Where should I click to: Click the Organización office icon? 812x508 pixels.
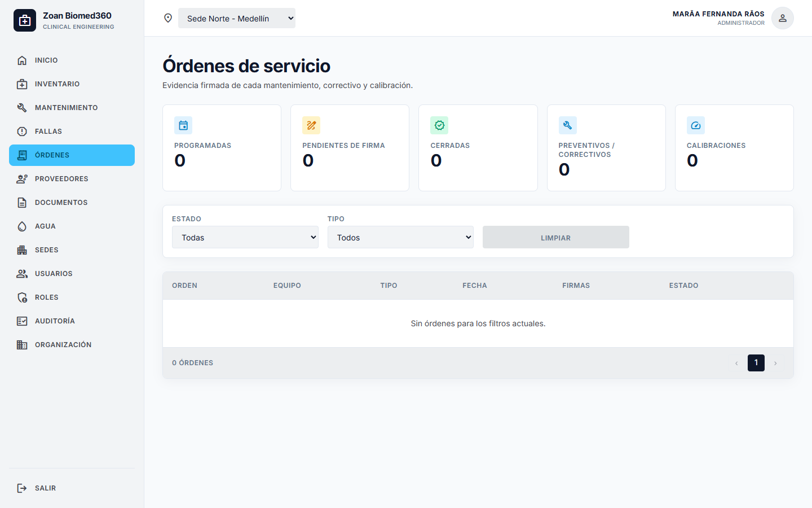point(22,345)
